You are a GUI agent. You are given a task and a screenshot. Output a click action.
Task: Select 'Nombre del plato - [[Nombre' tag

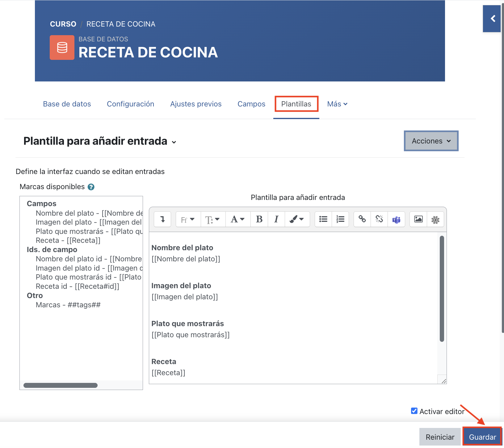pos(89,213)
